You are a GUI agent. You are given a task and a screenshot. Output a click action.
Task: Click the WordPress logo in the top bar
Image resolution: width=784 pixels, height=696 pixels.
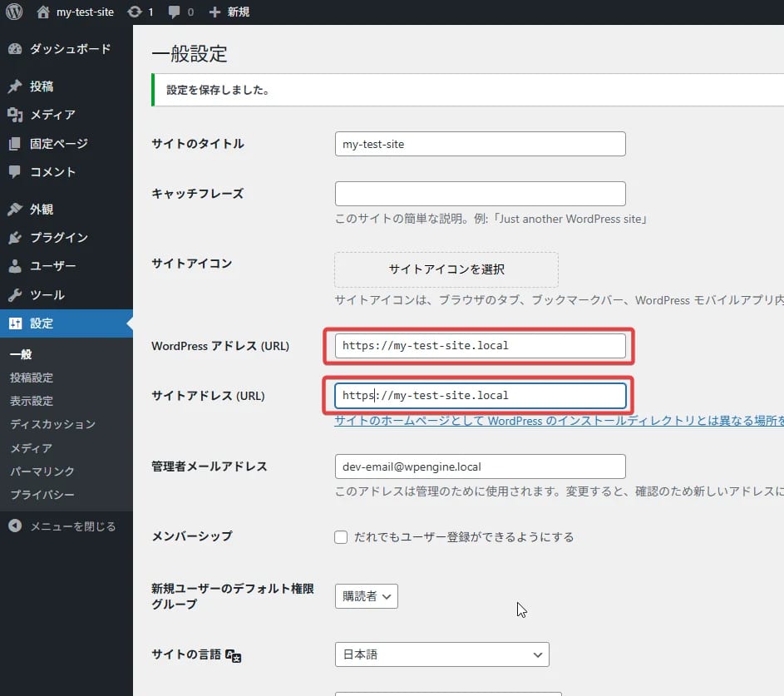pyautogui.click(x=13, y=12)
